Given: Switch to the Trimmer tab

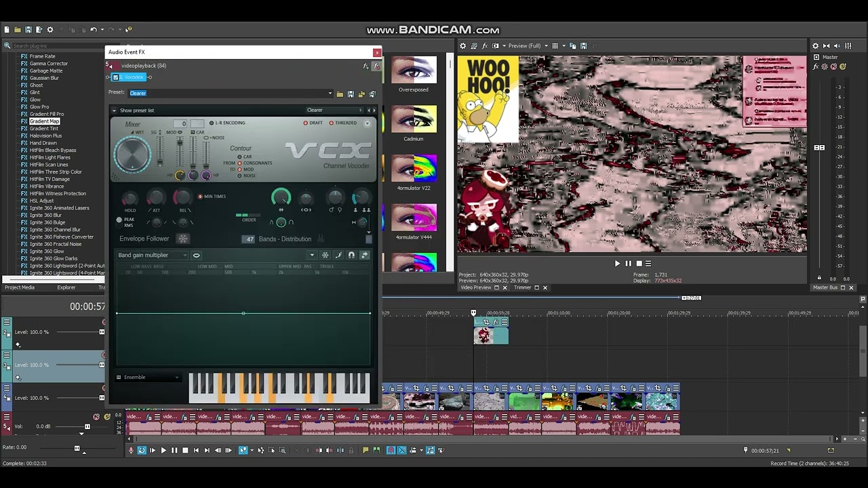Looking at the screenshot, I should point(522,287).
